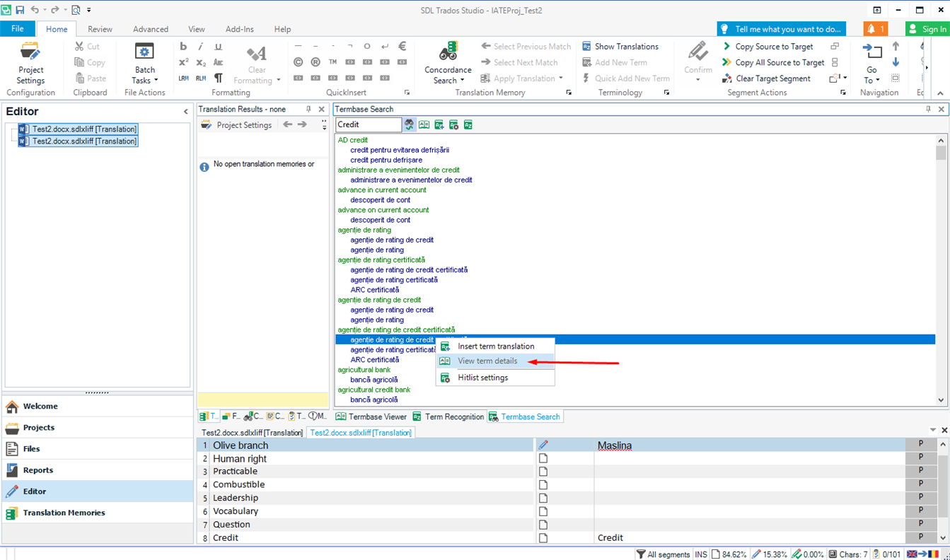Open the Termbase Viewer tab

tap(371, 416)
